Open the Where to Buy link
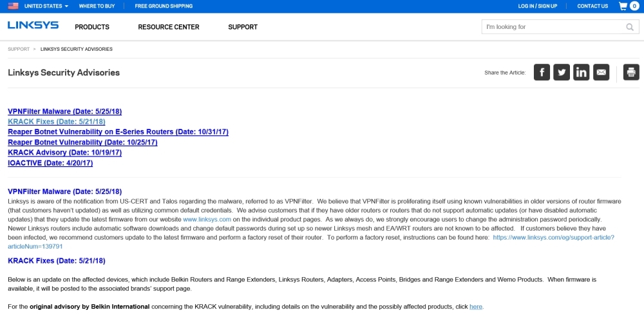644x317 pixels. 97,6
